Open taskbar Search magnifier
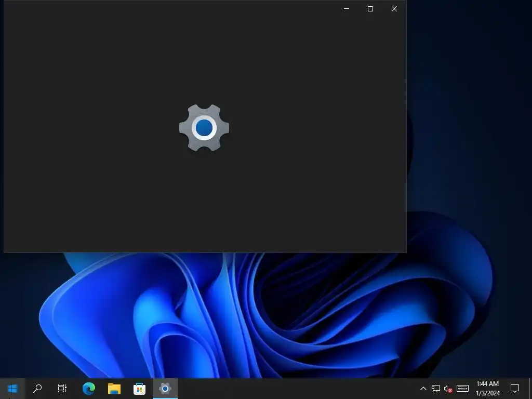532x399 pixels. [x=37, y=389]
